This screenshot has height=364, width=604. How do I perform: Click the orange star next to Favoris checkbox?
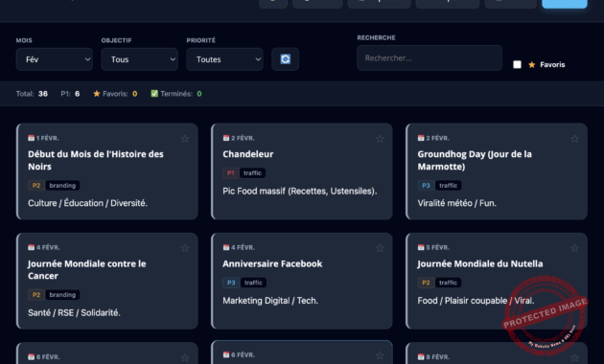click(x=531, y=64)
